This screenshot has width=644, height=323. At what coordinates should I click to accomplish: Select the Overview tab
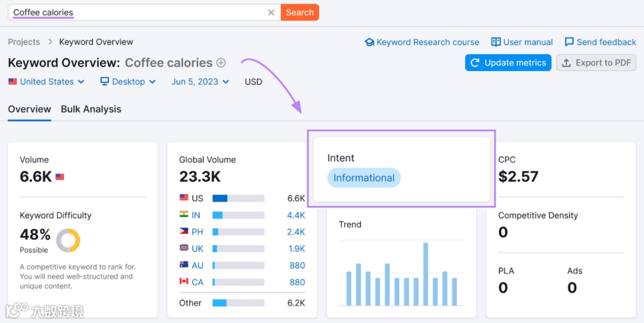click(x=29, y=109)
